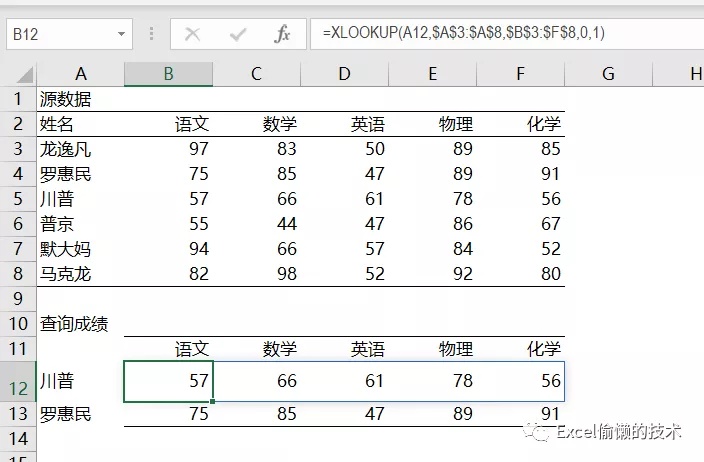Select column A header
This screenshot has width=704, height=462.
click(x=80, y=74)
